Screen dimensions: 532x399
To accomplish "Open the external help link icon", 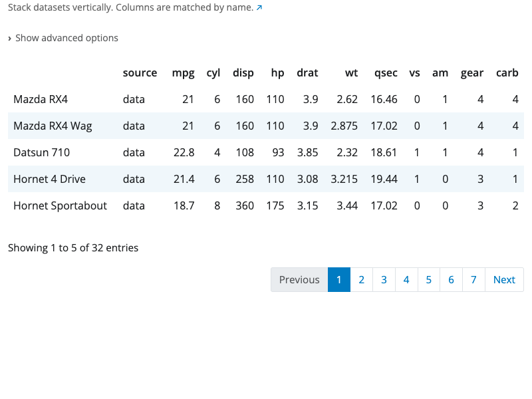I will [259, 8].
